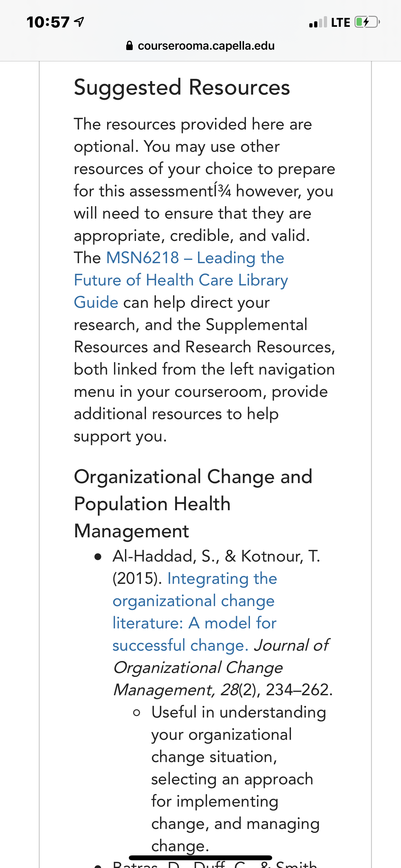401x868 pixels.
Task: Tap the Batras, Duff, Smith citation
Action: pos(215,864)
